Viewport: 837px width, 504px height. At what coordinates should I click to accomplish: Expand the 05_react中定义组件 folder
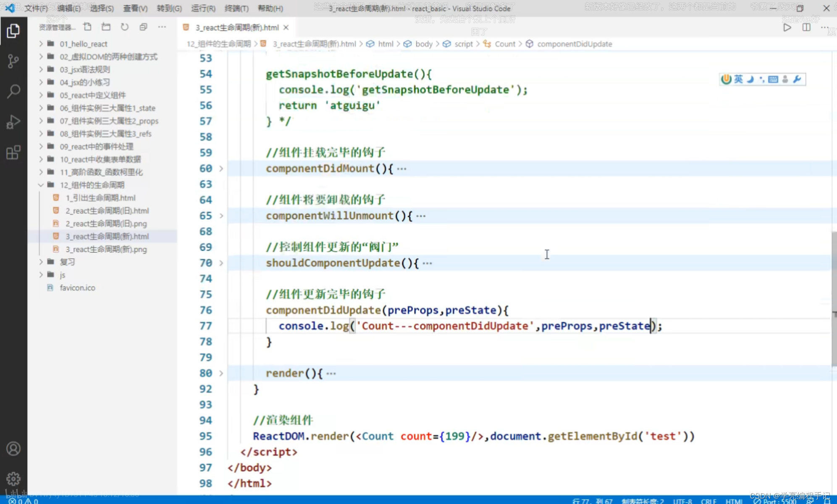click(92, 95)
